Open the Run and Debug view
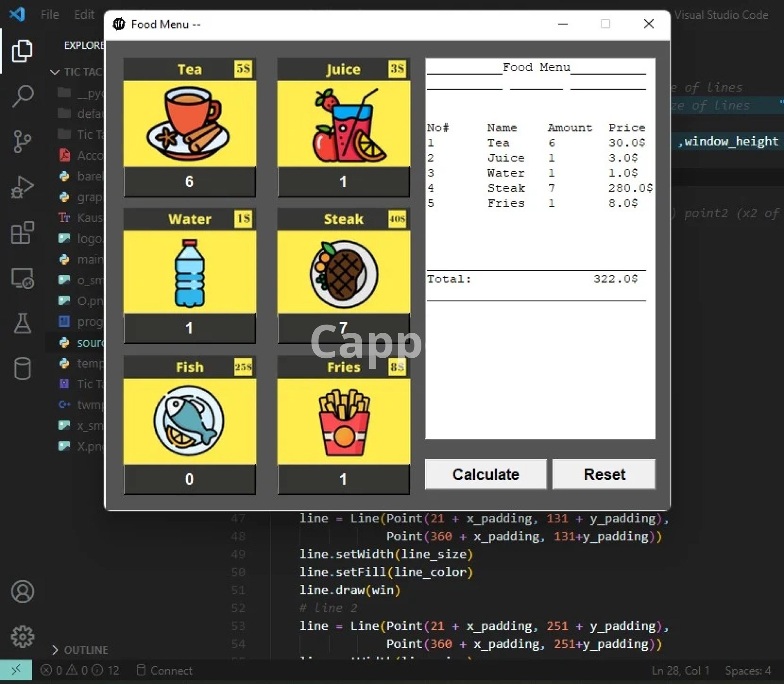This screenshot has width=784, height=684. (22, 187)
